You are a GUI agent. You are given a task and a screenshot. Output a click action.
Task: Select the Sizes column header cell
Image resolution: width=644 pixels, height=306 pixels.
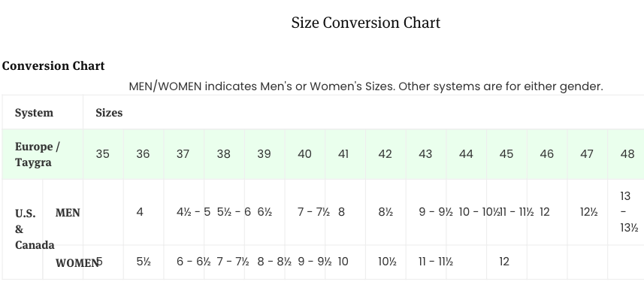109,113
